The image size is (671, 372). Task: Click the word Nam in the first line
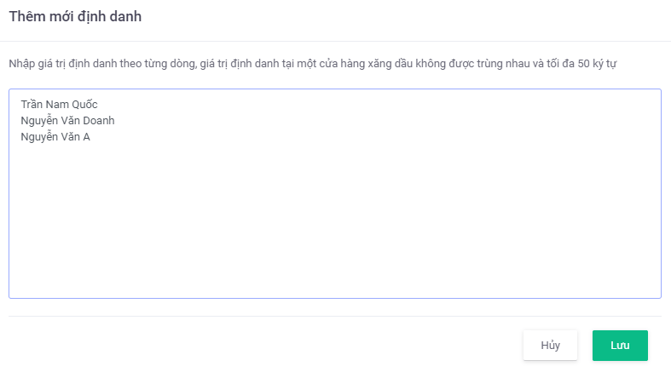tap(57, 104)
